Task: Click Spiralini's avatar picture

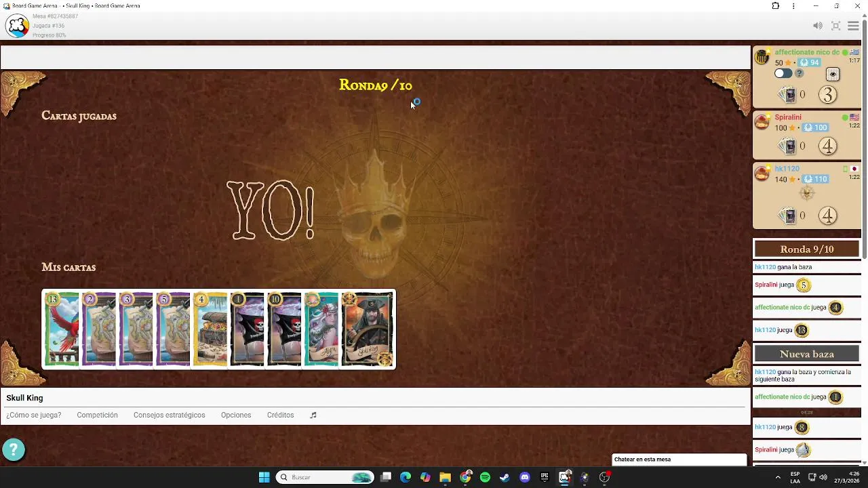Action: (x=762, y=122)
